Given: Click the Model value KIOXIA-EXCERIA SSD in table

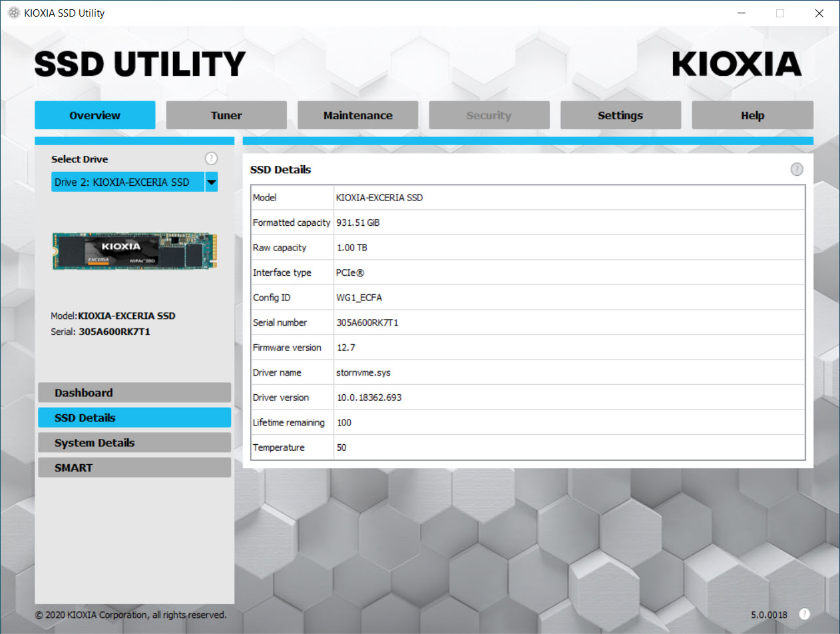Looking at the screenshot, I should (x=379, y=198).
